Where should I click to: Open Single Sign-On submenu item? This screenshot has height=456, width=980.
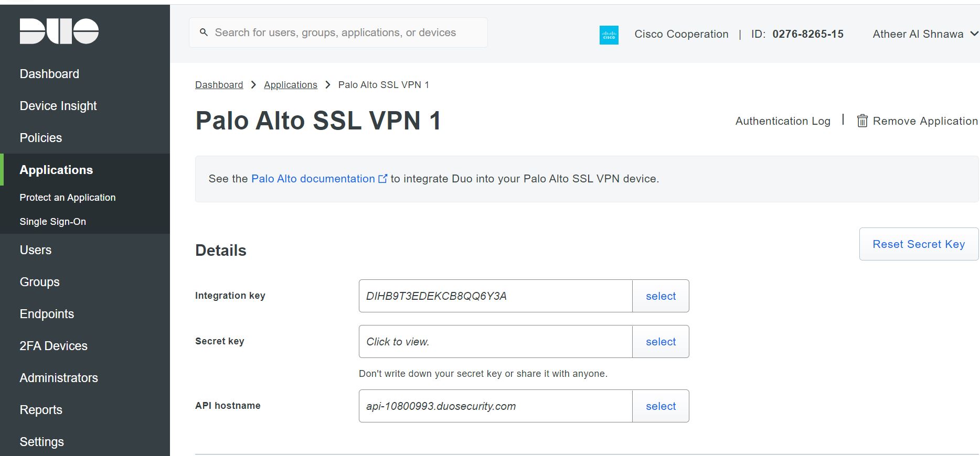(53, 222)
